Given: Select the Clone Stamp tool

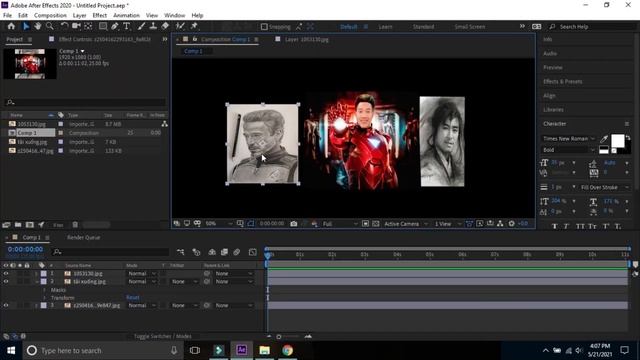Looking at the screenshot, I should point(153,26).
